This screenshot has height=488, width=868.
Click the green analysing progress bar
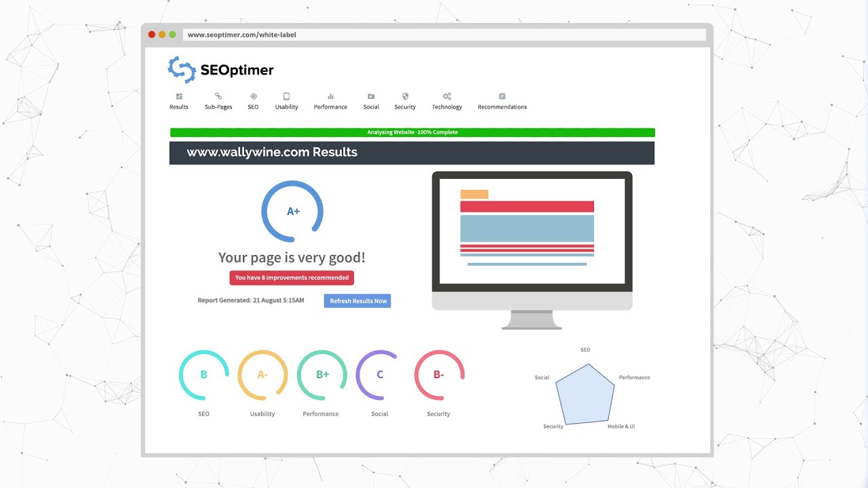412,132
